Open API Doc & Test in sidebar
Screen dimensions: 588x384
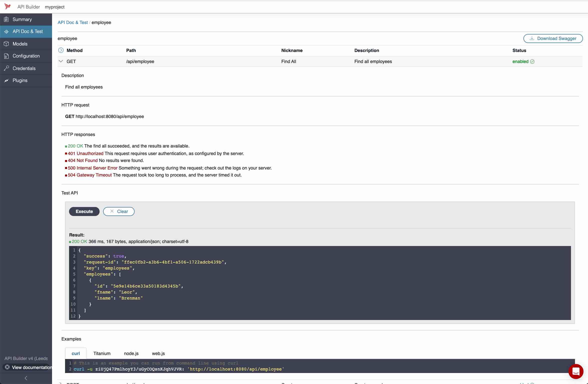coord(26,31)
